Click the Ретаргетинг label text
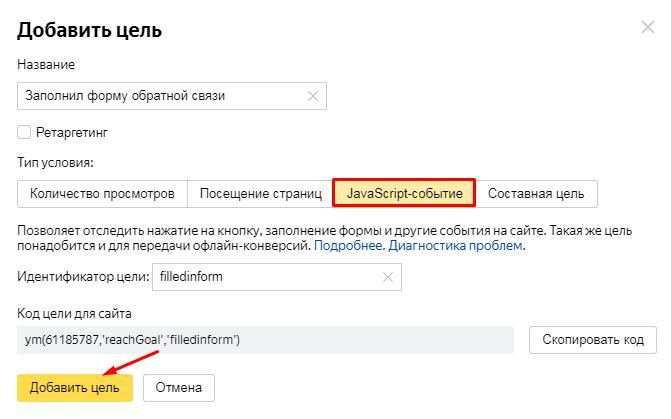The image size is (671, 419). (x=71, y=131)
